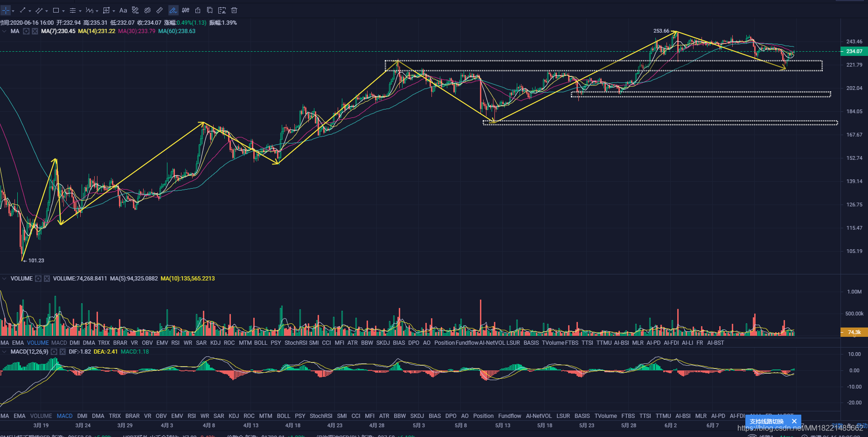The height and width of the screenshot is (437, 868).
Task: Click the 支持线路切换 button
Action: 767,421
